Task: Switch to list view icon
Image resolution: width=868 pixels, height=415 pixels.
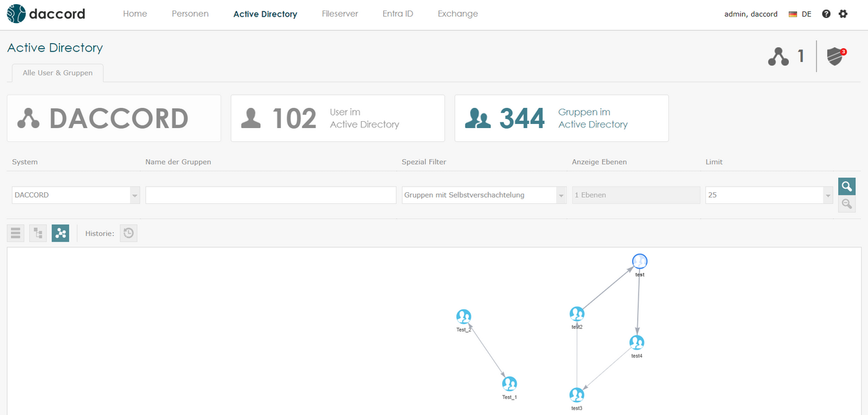Action: point(16,233)
